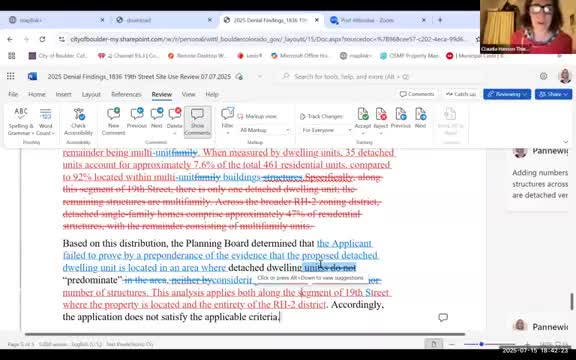Click the browser back arrow
Screen dimensions: 576x360
coord(10,39)
